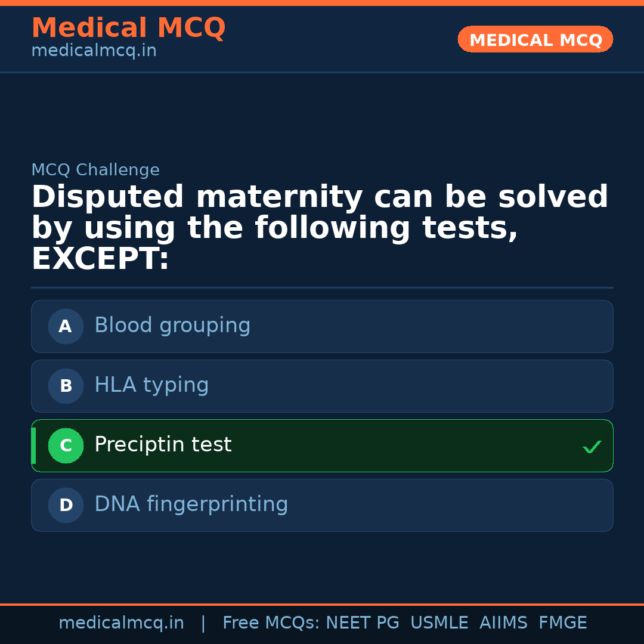Click the green C badge on Preciptin test
This screenshot has height=644, width=644.
click(66, 445)
